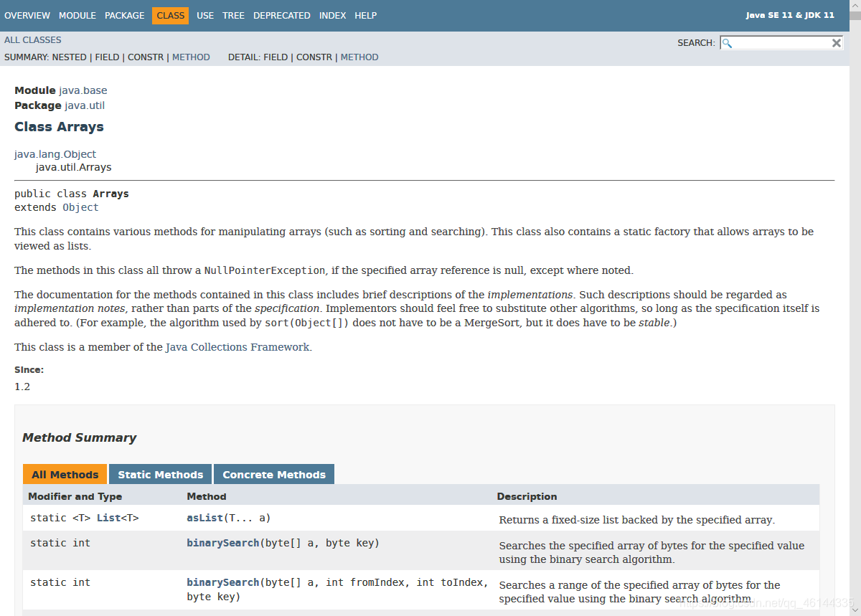Click the 'java.util.Arrays' hierarchy text

point(74,167)
